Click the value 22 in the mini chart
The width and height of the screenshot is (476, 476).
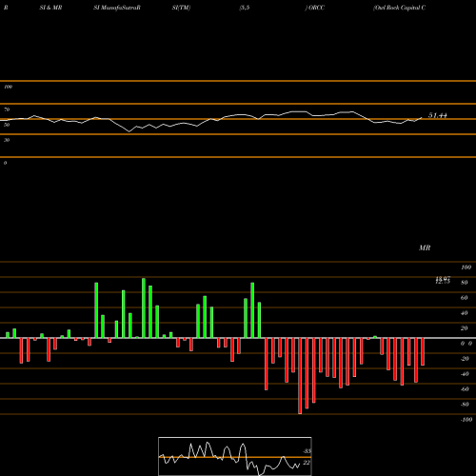tap(307, 463)
